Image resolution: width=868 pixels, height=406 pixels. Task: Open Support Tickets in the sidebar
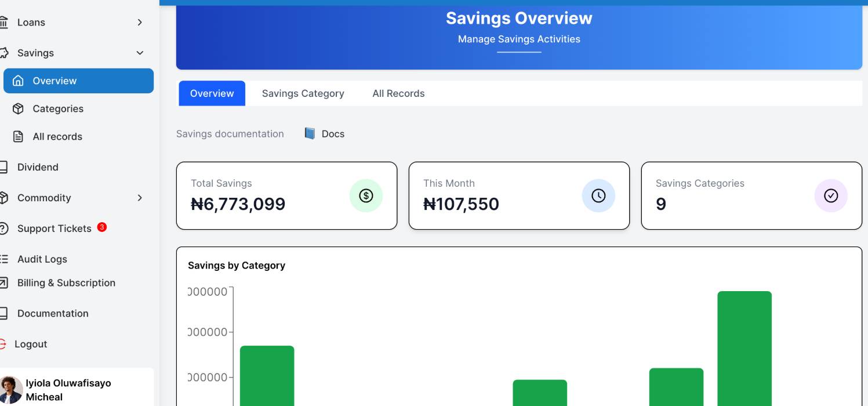point(55,229)
